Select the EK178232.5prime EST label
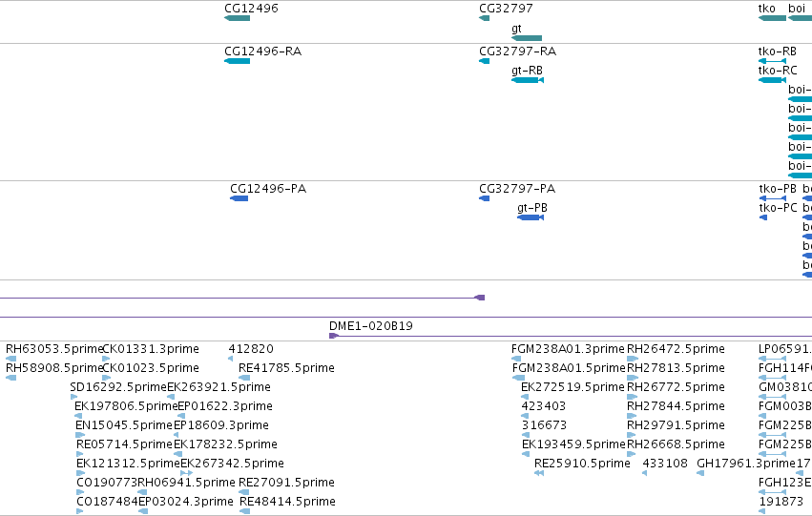 coord(225,444)
